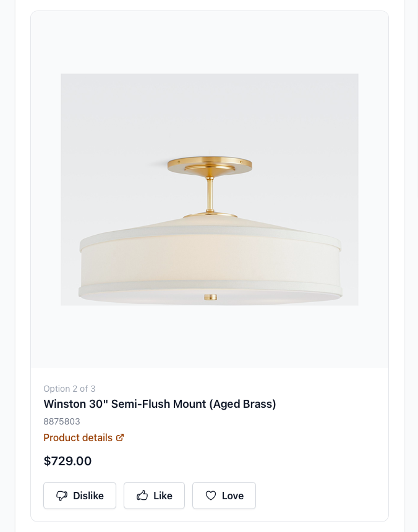This screenshot has height=532, width=418.
Task: Click the brass ceiling canopy in photo
Action: [x=210, y=166]
